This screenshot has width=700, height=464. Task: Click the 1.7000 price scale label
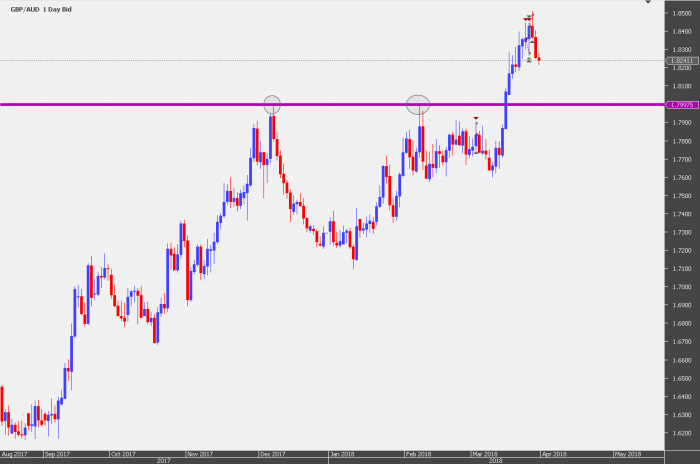[x=682, y=287]
